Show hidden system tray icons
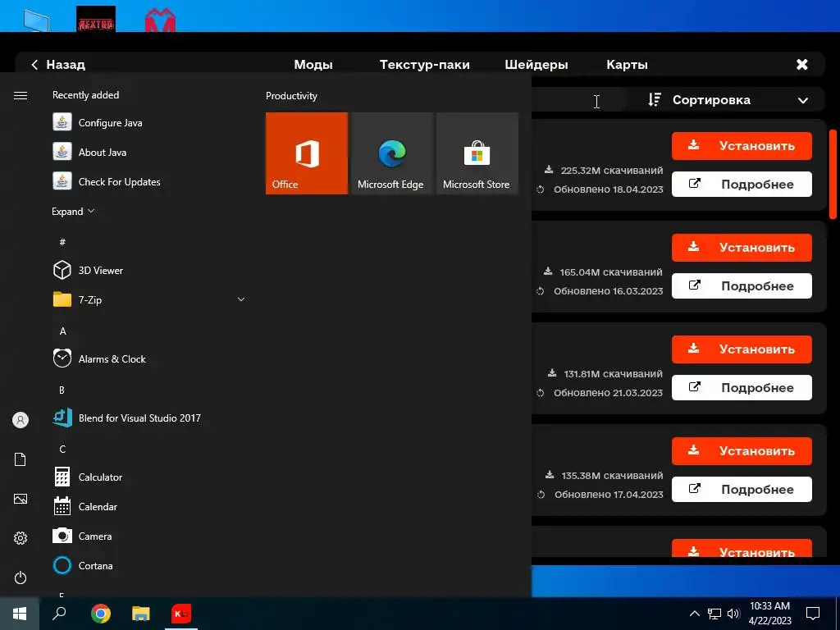Viewport: 840px width, 630px height. pos(694,614)
